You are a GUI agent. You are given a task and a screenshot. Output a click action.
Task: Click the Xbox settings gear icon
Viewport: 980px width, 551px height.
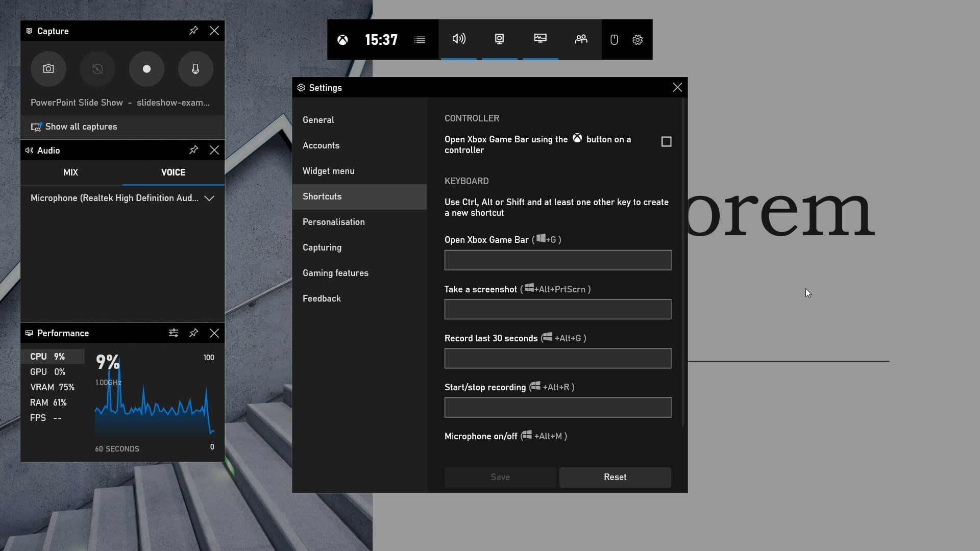pos(638,40)
